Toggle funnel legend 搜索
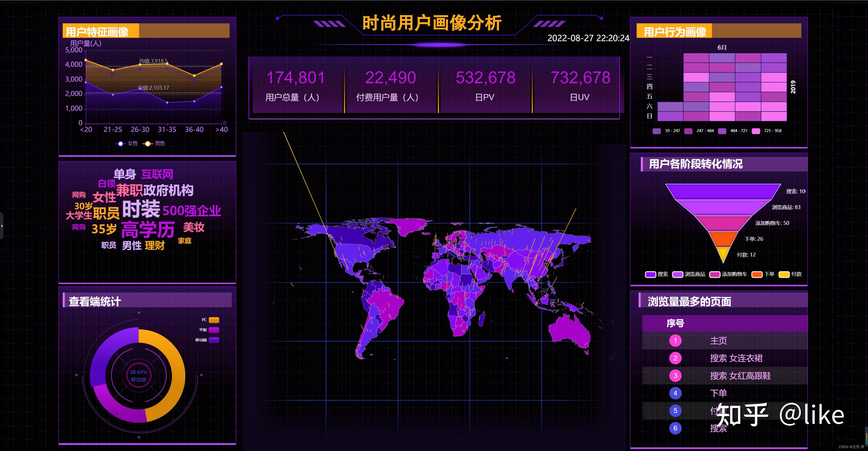868x451 pixels. [656, 274]
